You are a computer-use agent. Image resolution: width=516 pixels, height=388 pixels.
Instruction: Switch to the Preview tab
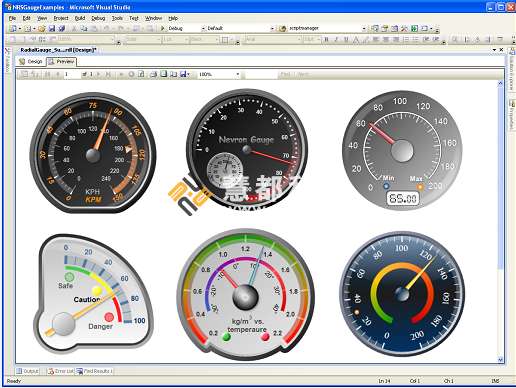coord(61,61)
